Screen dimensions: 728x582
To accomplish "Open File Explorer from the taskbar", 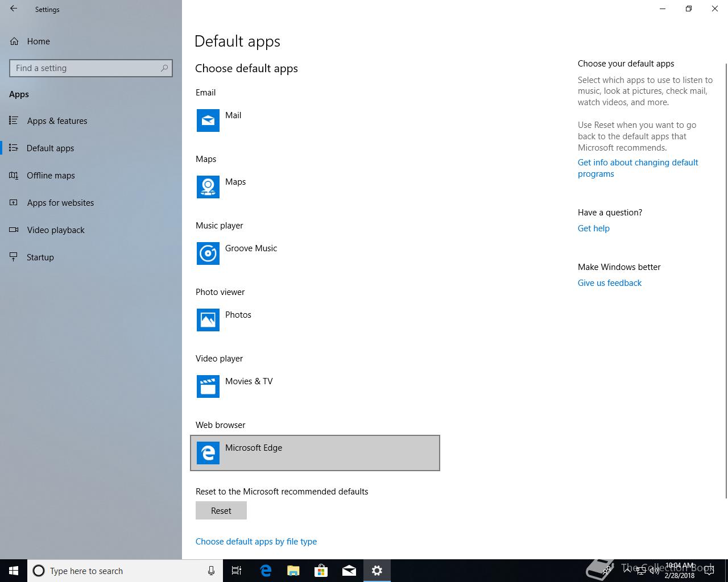I will click(293, 571).
